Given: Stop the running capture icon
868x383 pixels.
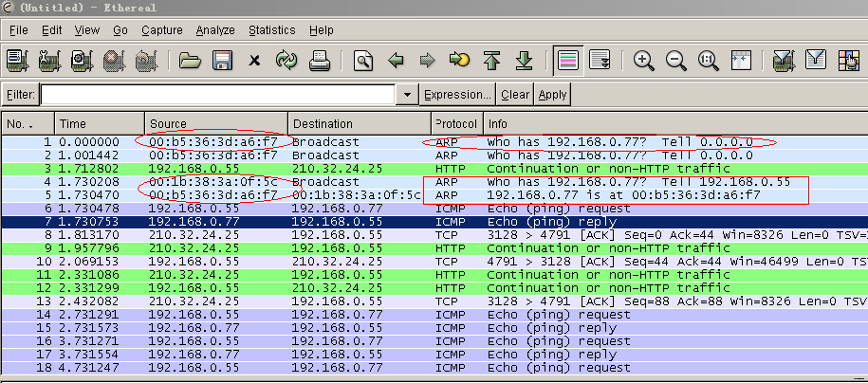Looking at the screenshot, I should 114,61.
